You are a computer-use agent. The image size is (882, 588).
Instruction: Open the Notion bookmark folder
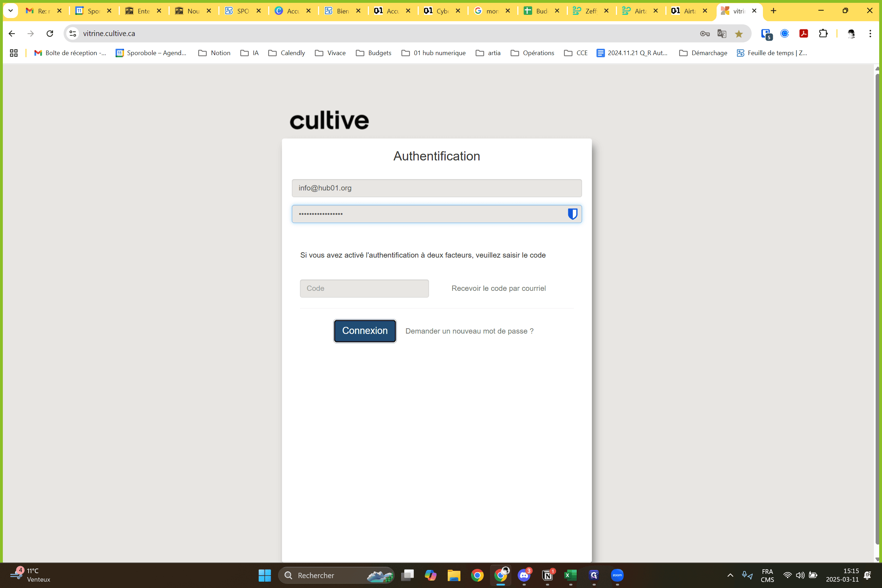coord(214,53)
